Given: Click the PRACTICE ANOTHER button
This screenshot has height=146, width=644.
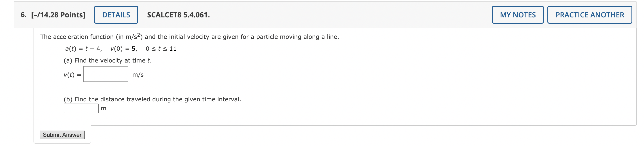Looking at the screenshot, I should click(590, 15).
